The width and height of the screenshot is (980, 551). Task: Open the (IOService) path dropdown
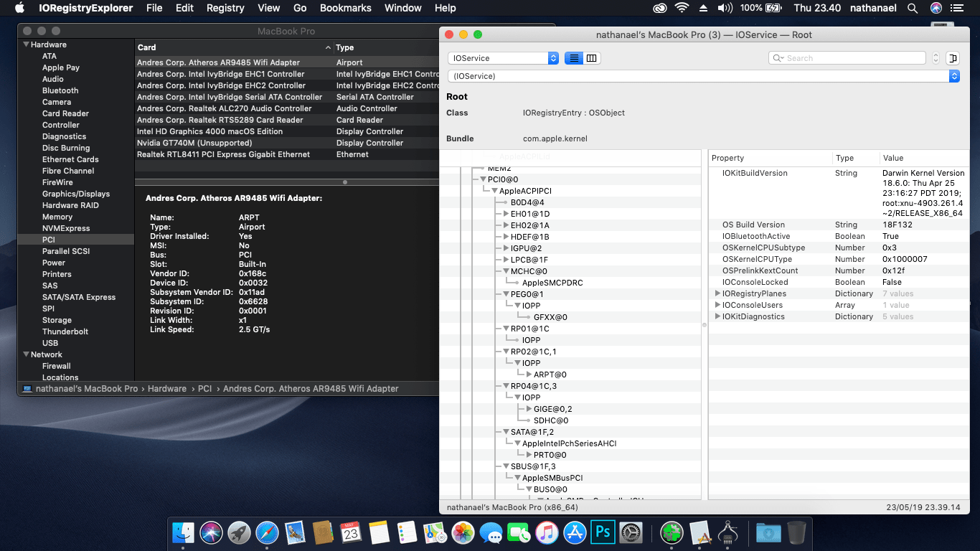[703, 76]
